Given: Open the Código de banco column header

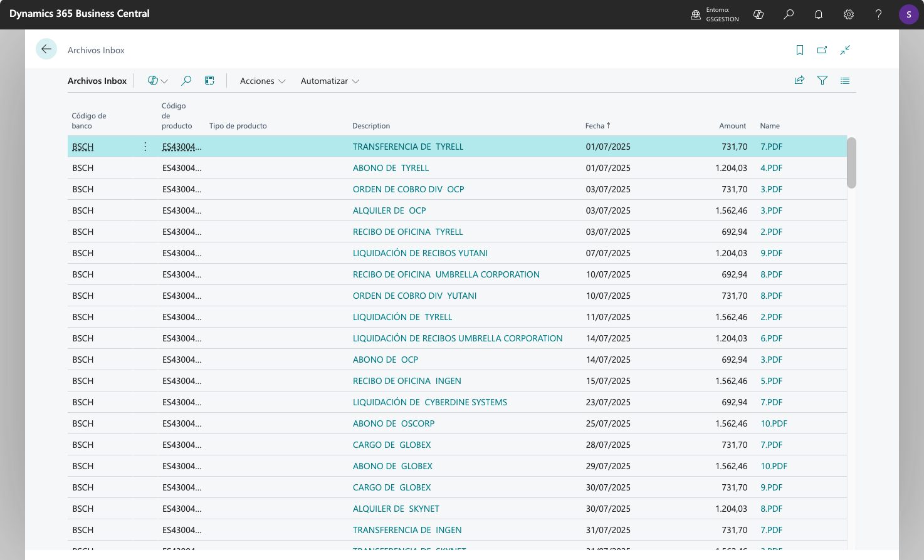Looking at the screenshot, I should (x=90, y=120).
